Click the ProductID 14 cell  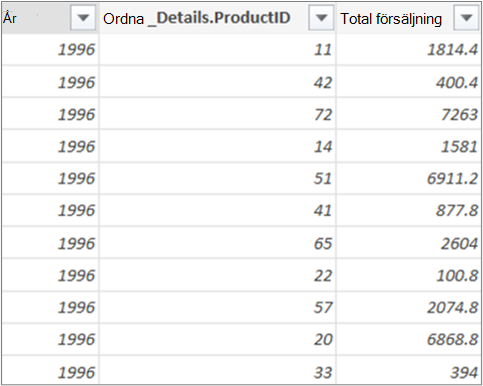217,146
